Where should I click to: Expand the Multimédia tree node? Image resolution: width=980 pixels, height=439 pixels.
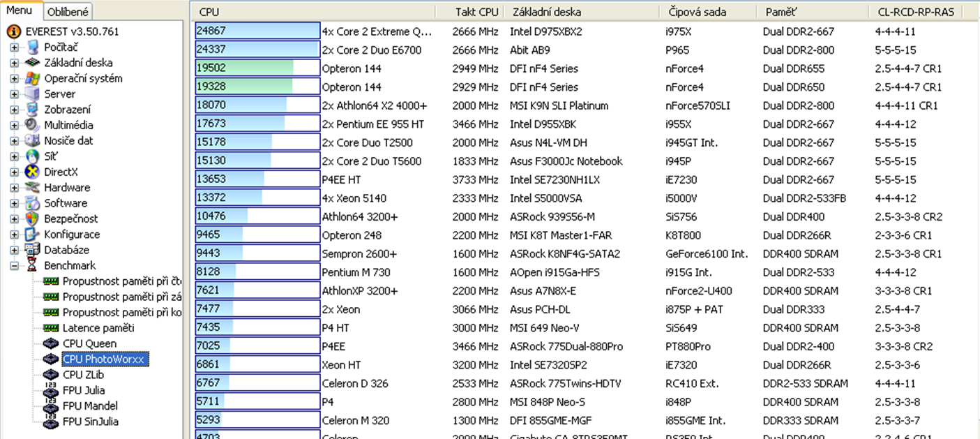[x=14, y=126]
